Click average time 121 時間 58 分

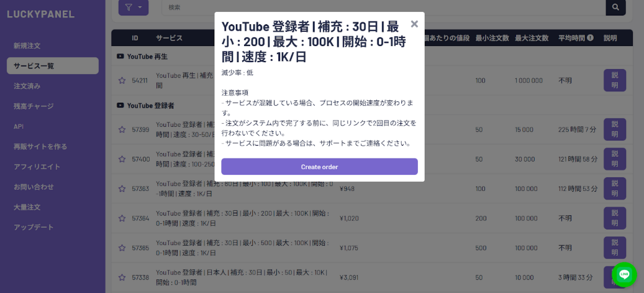pyautogui.click(x=578, y=159)
